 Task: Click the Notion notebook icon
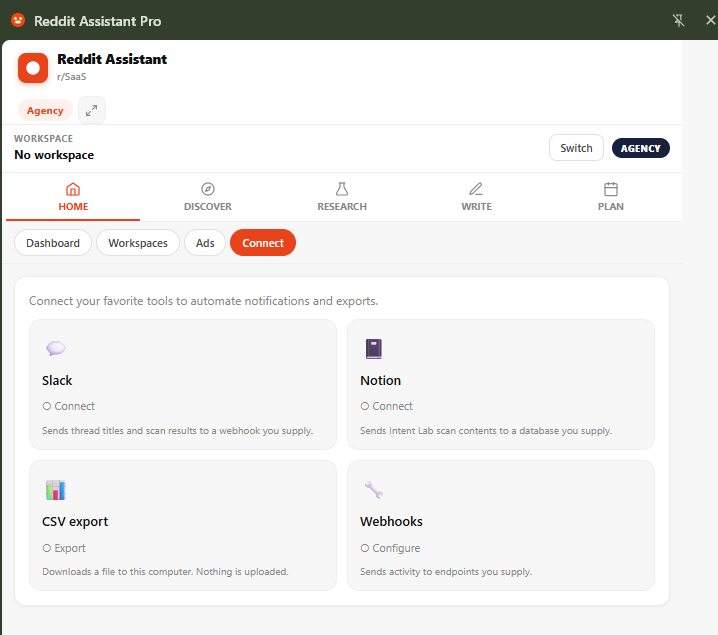[374, 349]
